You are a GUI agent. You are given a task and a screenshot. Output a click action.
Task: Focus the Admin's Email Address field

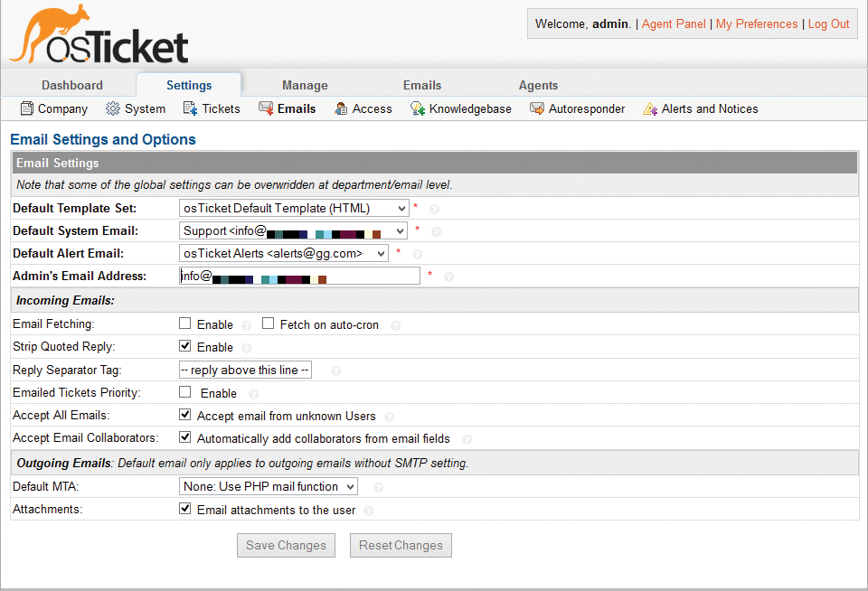(x=299, y=276)
